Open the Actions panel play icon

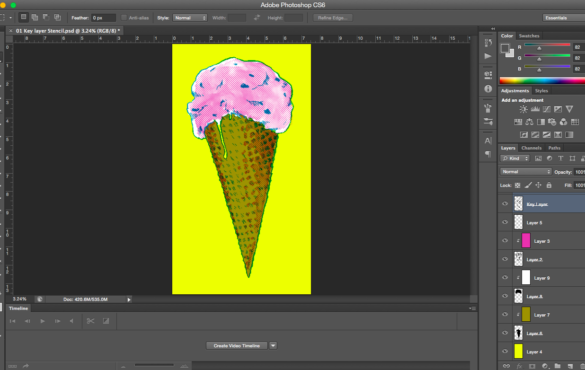tap(488, 56)
